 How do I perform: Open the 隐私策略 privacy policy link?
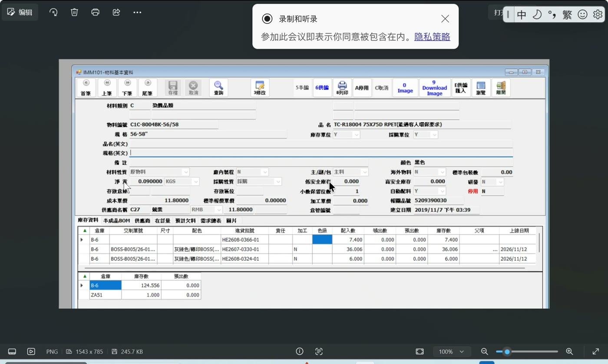click(x=432, y=37)
